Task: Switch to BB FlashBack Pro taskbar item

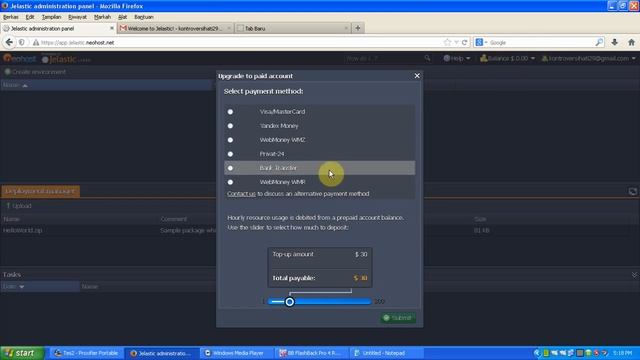Action: coord(310,353)
